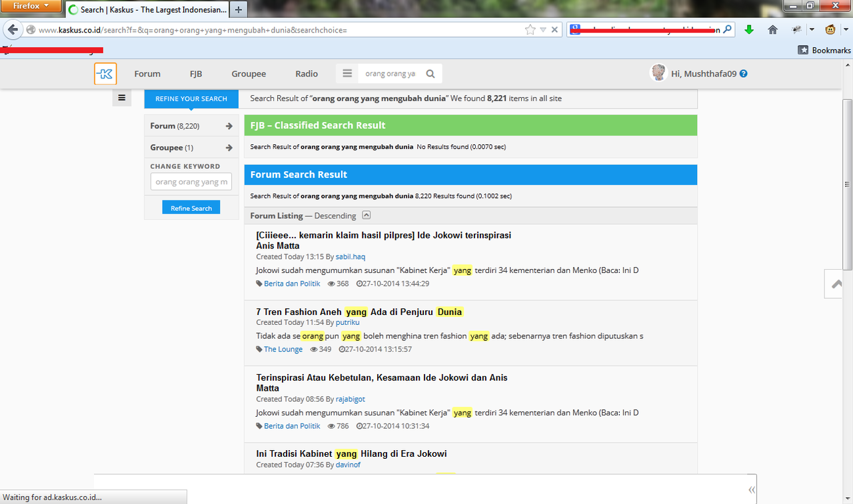Click the browser search magnifier icon
Viewport: 853px width, 504px height.
[727, 29]
